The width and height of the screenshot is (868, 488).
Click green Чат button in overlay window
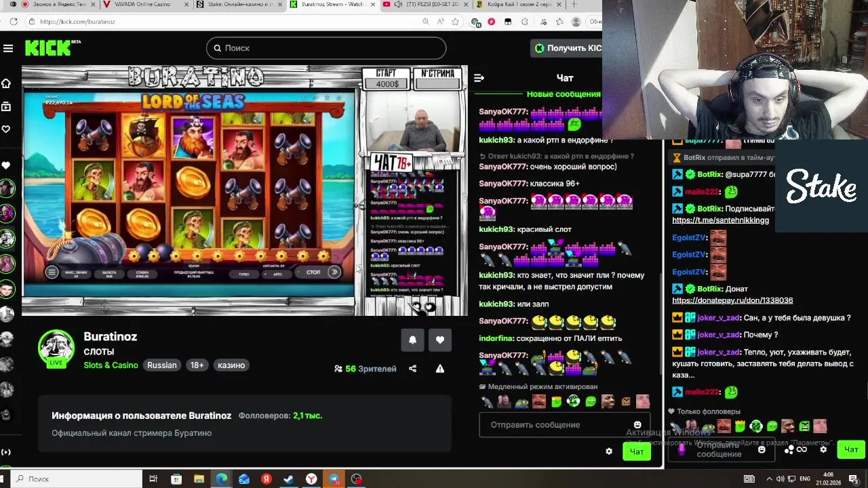(851, 449)
